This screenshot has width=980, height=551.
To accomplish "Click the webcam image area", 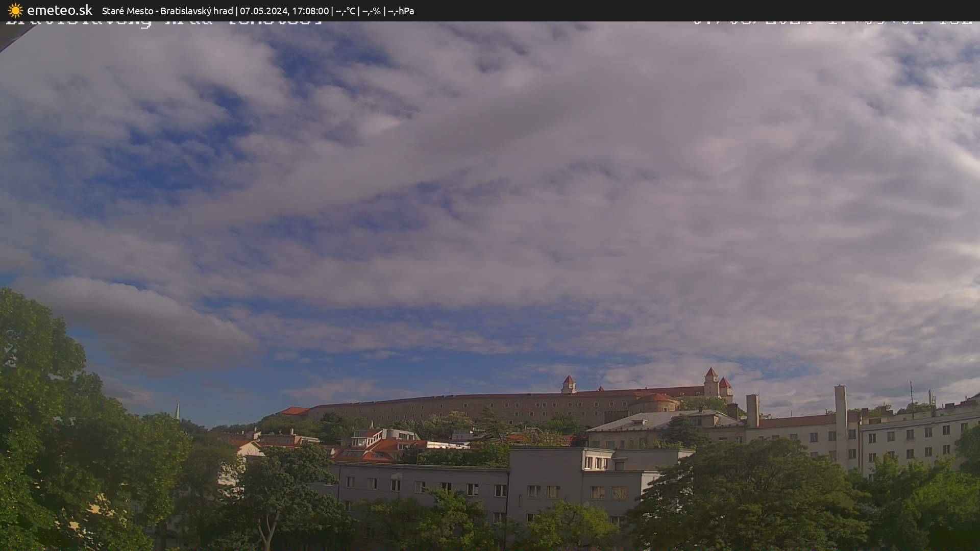I will click(490, 286).
